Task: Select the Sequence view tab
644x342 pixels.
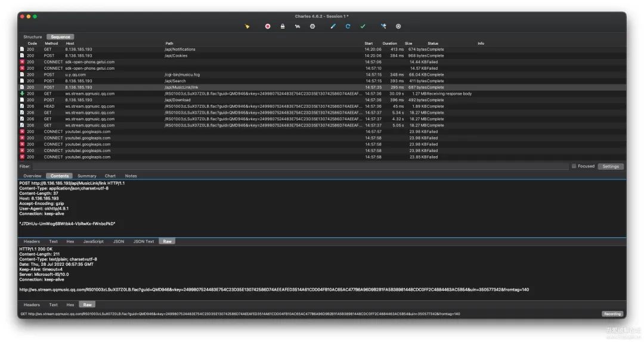Action: pyautogui.click(x=60, y=37)
